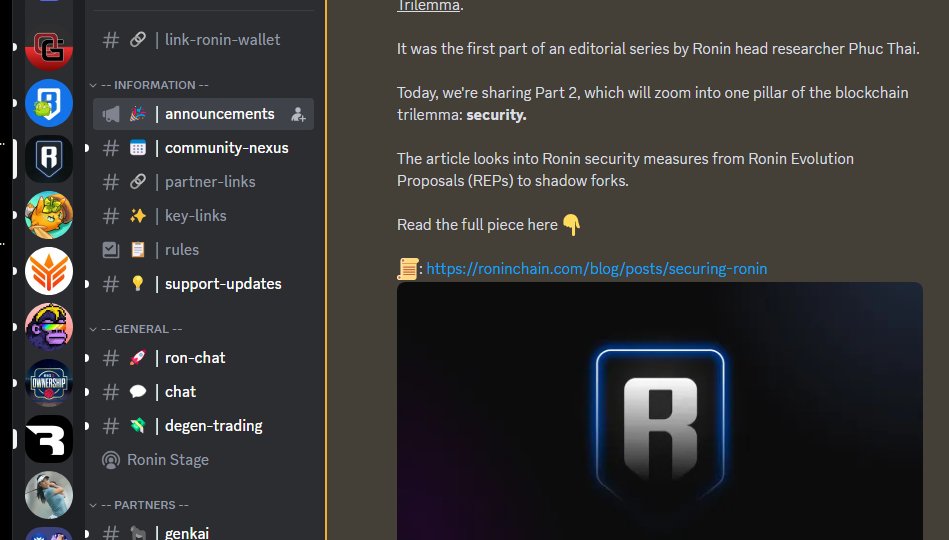This screenshot has height=540, width=949.
Task: Open the chat channel
Action: [203, 392]
